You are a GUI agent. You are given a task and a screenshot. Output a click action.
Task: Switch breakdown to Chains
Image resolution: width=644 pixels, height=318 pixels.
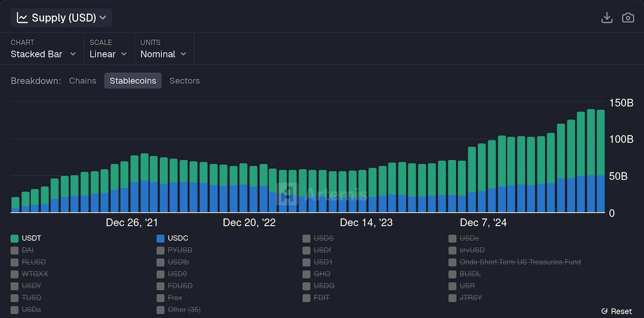(x=82, y=81)
